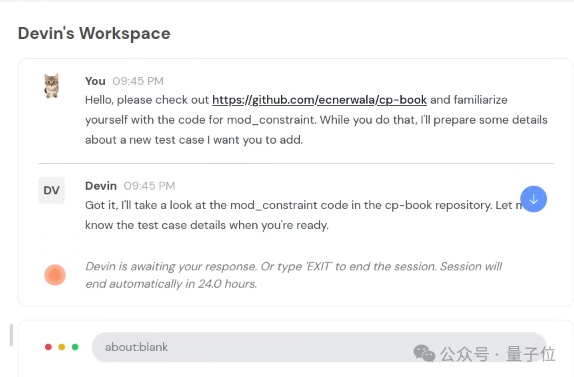Click the yellow dot in browser panel
The width and height of the screenshot is (574, 377).
click(62, 347)
